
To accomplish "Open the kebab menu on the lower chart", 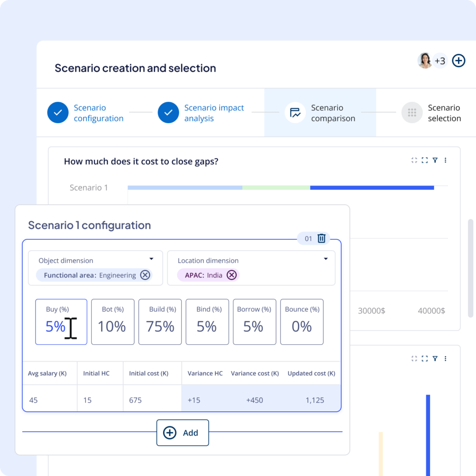I will (445, 358).
